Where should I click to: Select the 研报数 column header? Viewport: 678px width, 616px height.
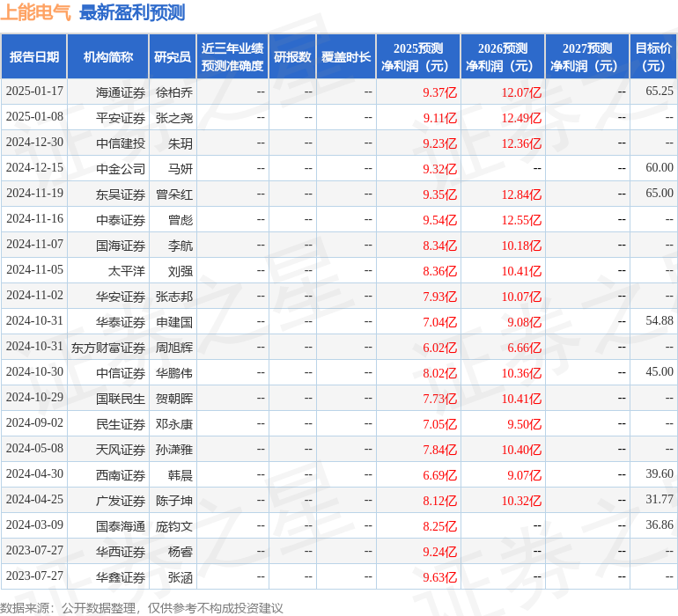click(x=292, y=57)
